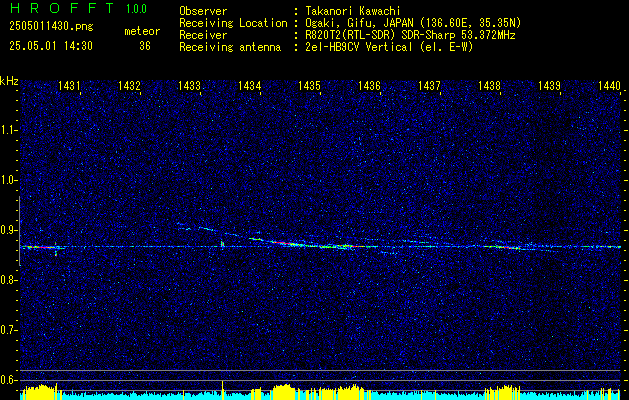The height and width of the screenshot is (400, 629).
Task: Click time axis marker 1436
Action: [369, 85]
